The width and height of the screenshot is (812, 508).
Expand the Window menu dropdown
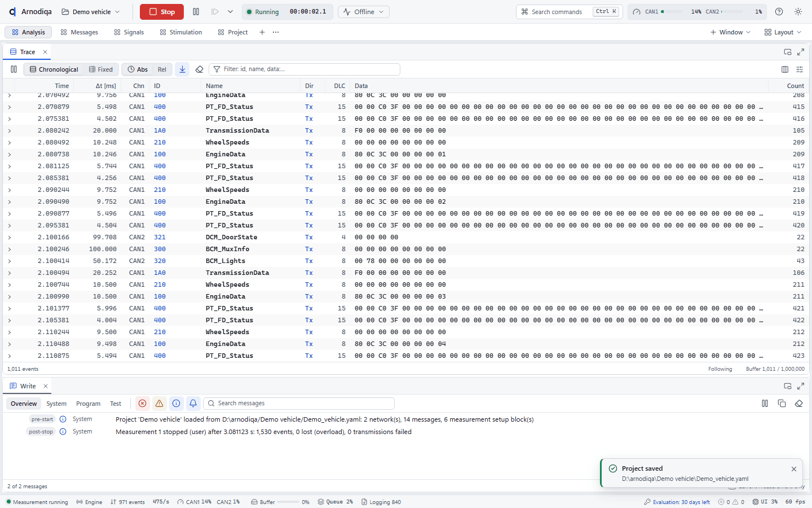[x=730, y=32]
